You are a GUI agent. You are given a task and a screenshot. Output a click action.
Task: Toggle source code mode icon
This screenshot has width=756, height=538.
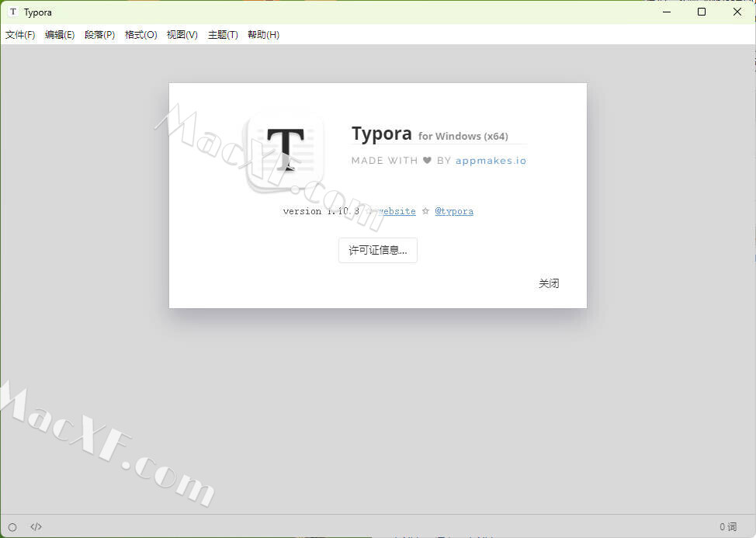pyautogui.click(x=36, y=526)
